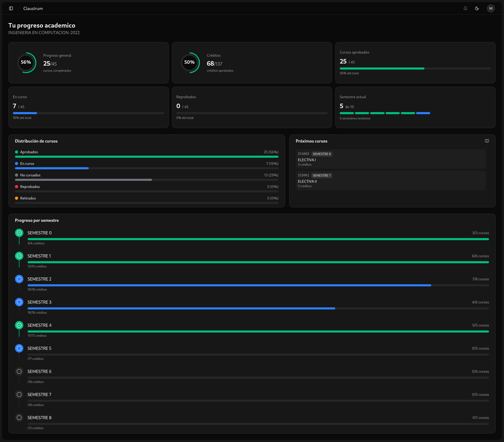Click the Progreso general 56% ring
The image size is (504, 442).
(26, 62)
